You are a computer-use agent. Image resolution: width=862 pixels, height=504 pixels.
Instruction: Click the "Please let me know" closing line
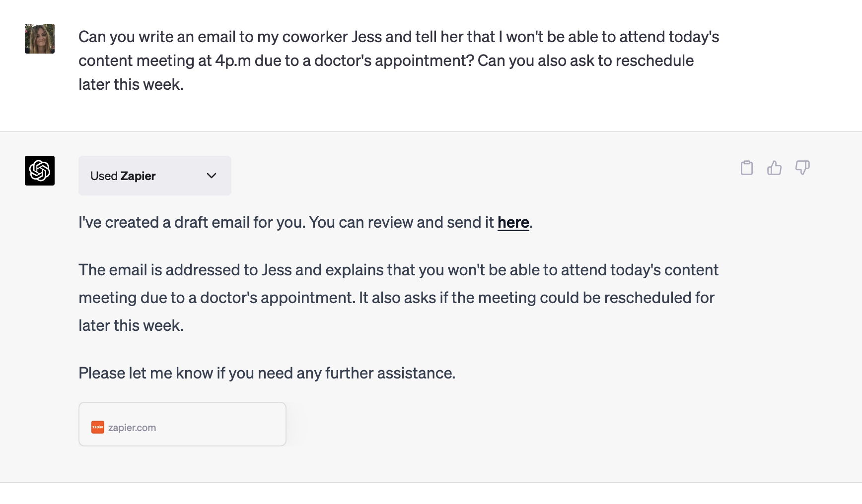pos(267,373)
